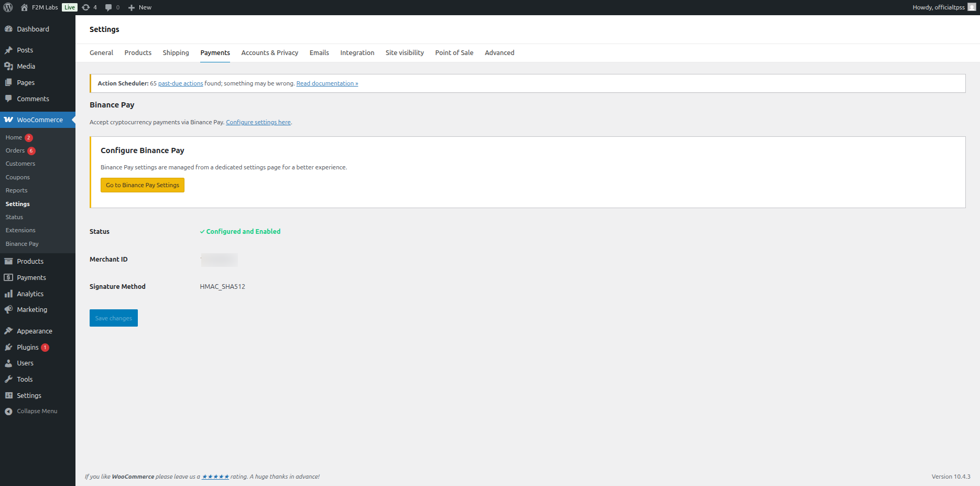Open the user avatar in the admin bar
The height and width of the screenshot is (486, 980).
click(x=972, y=7)
